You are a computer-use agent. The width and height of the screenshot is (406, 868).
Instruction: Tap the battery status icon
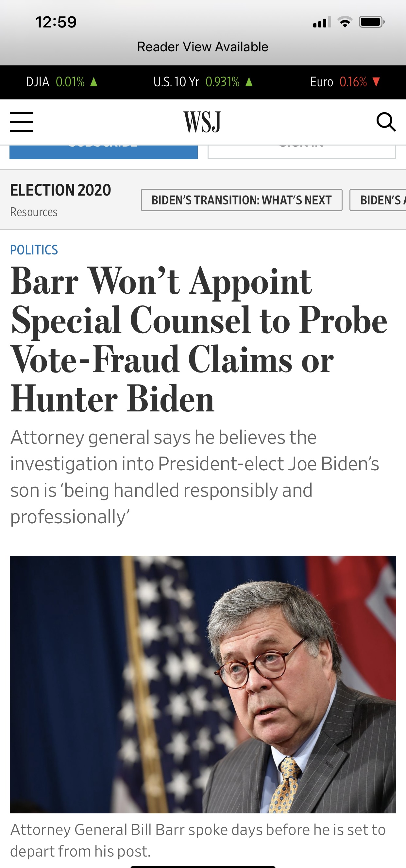pyautogui.click(x=372, y=22)
